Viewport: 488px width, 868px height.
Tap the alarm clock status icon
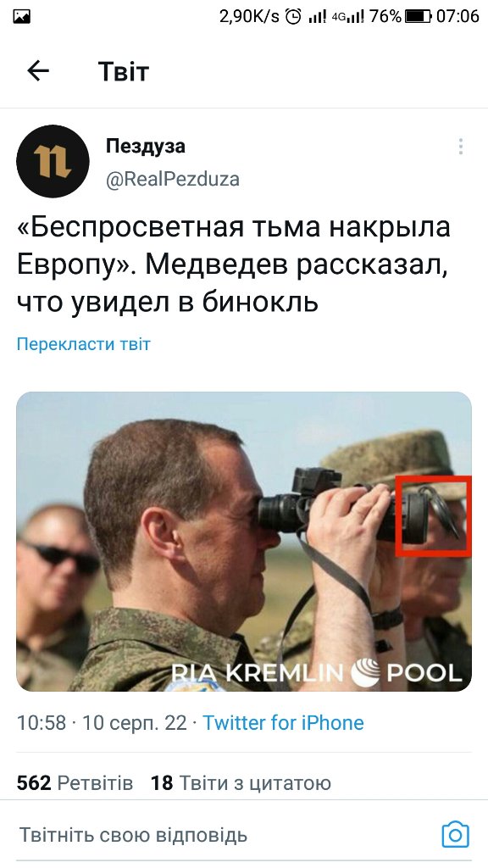[x=293, y=17]
